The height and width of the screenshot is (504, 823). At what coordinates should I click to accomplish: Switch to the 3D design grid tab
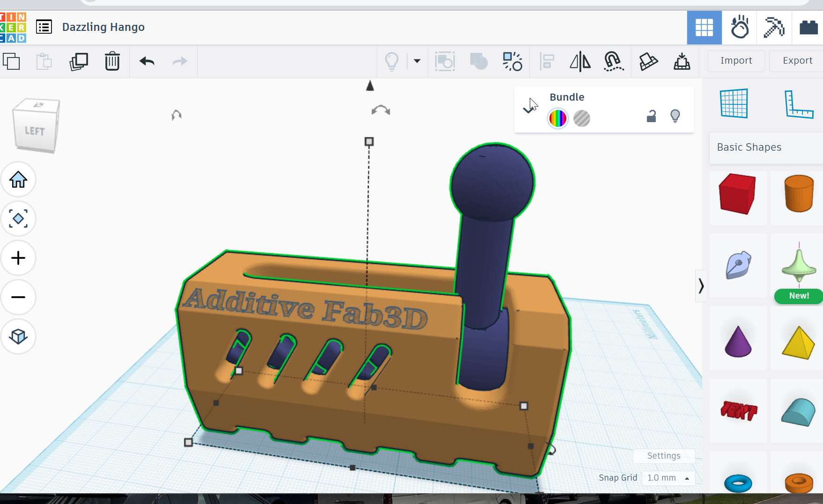click(x=704, y=28)
